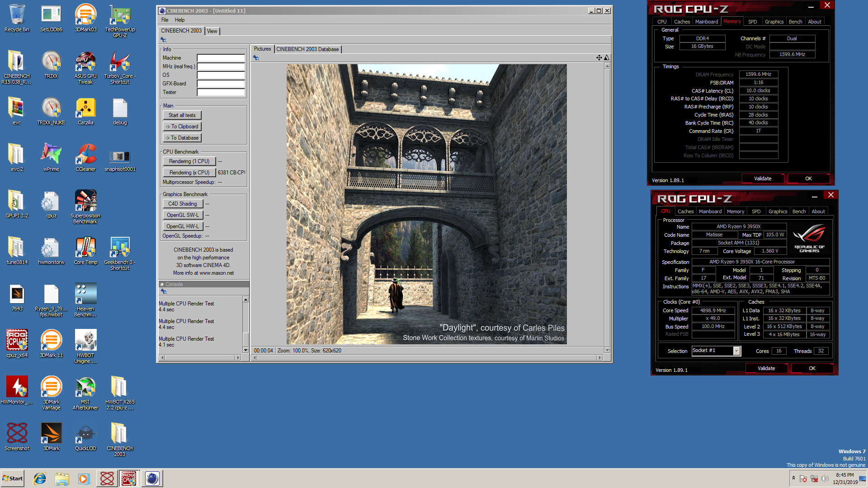The image size is (868, 488).
Task: Open the Caches tab in upper CPU-Z window
Action: (x=682, y=22)
